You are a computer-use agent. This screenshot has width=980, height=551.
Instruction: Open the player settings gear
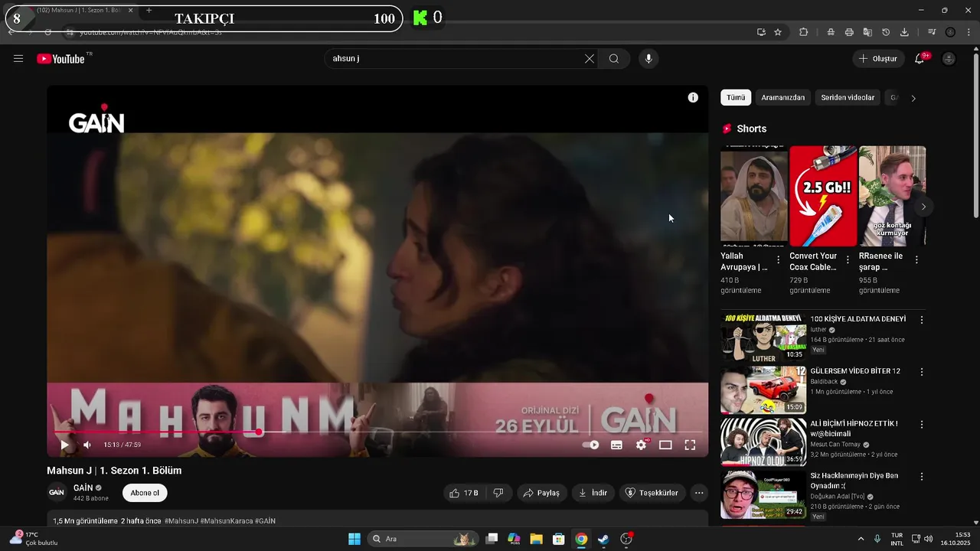[x=642, y=445]
